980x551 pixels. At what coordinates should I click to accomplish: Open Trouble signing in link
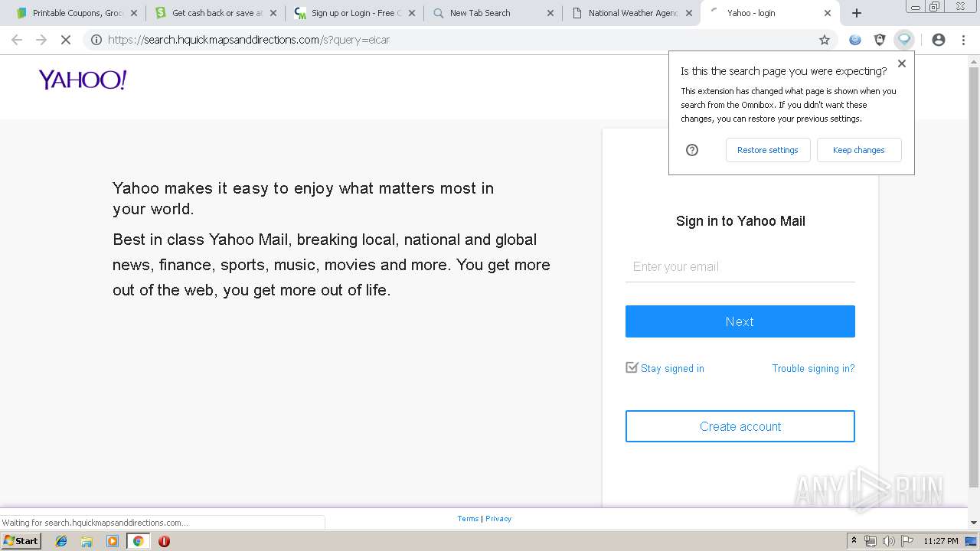tap(813, 368)
